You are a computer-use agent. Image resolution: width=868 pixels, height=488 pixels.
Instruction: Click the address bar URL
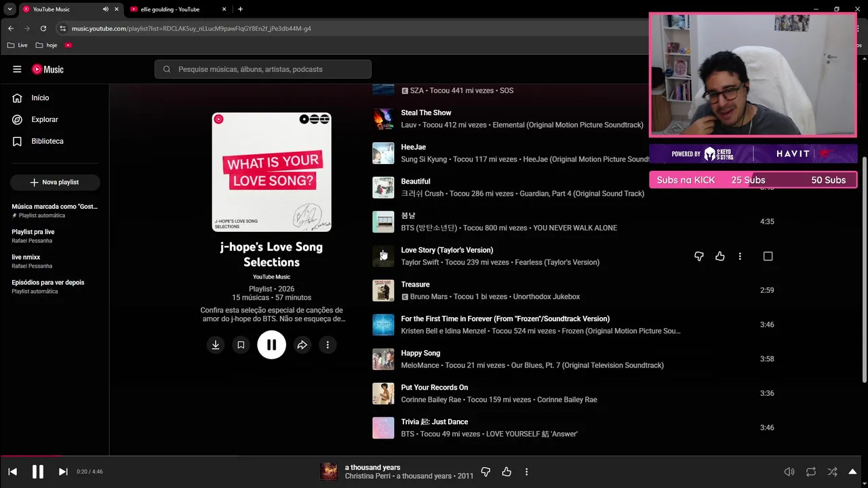191,28
